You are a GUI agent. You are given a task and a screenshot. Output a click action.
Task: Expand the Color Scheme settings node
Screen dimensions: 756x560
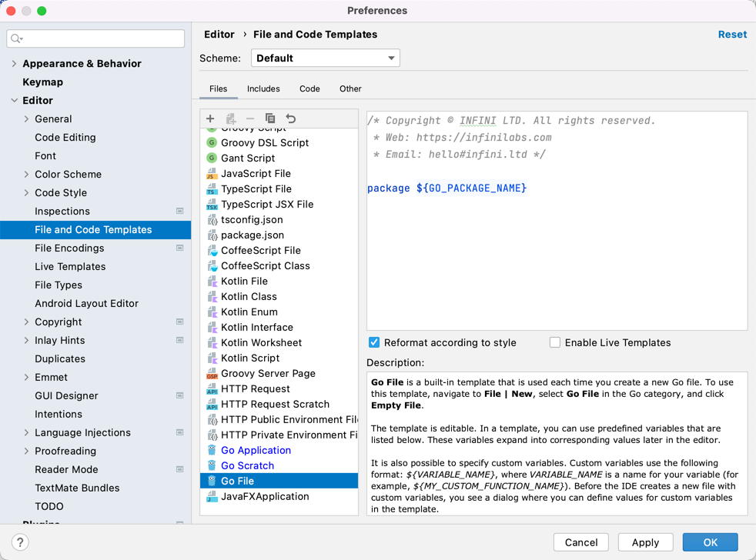point(27,175)
